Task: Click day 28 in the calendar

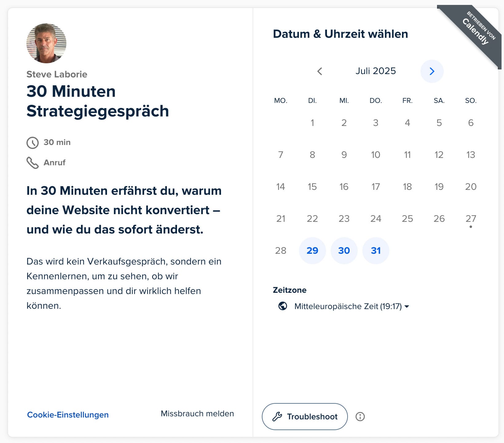Action: point(281,251)
